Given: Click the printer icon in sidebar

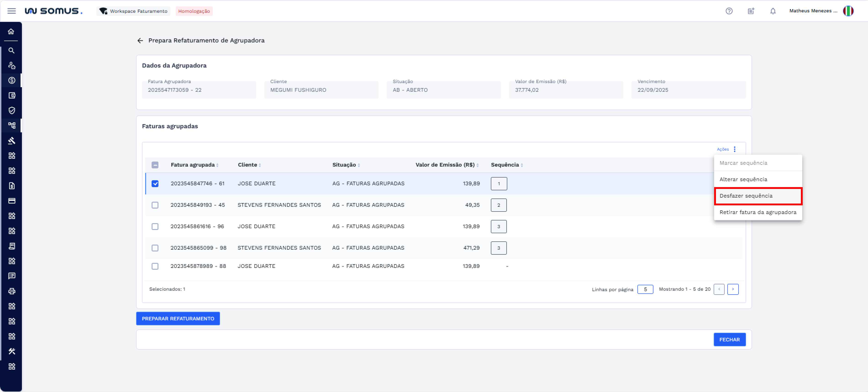Looking at the screenshot, I should pos(12,291).
